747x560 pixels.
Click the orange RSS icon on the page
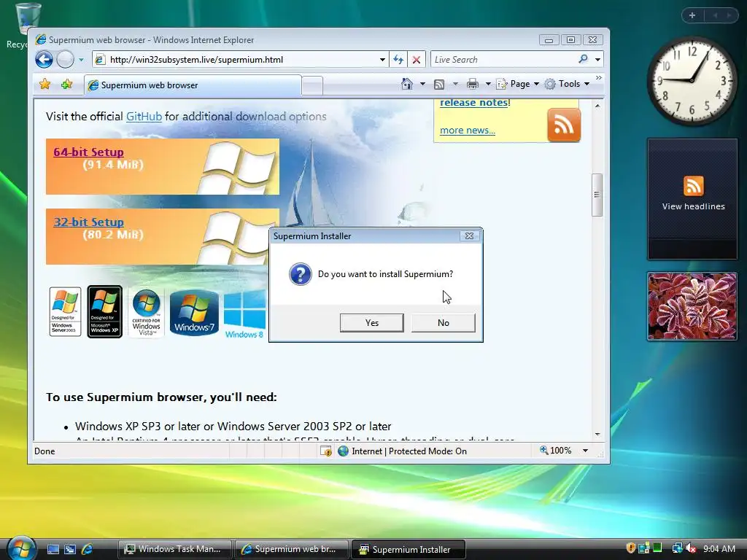click(x=564, y=125)
